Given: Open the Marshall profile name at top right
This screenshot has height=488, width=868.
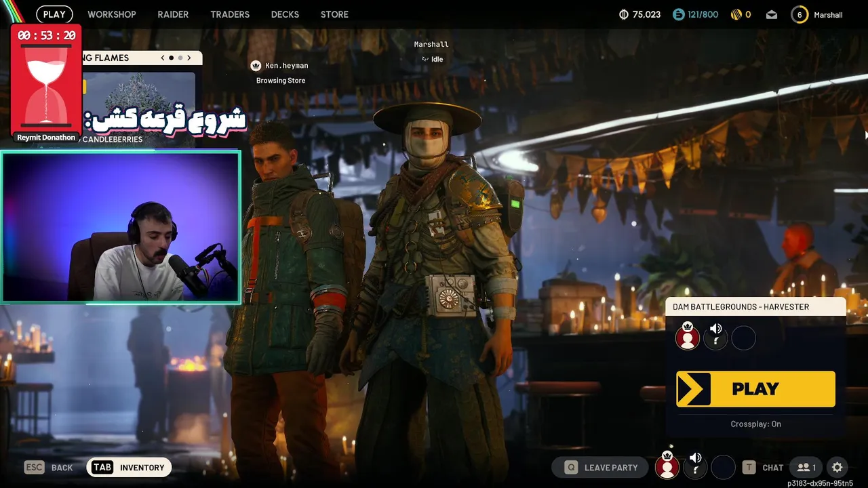Looking at the screenshot, I should tap(828, 15).
